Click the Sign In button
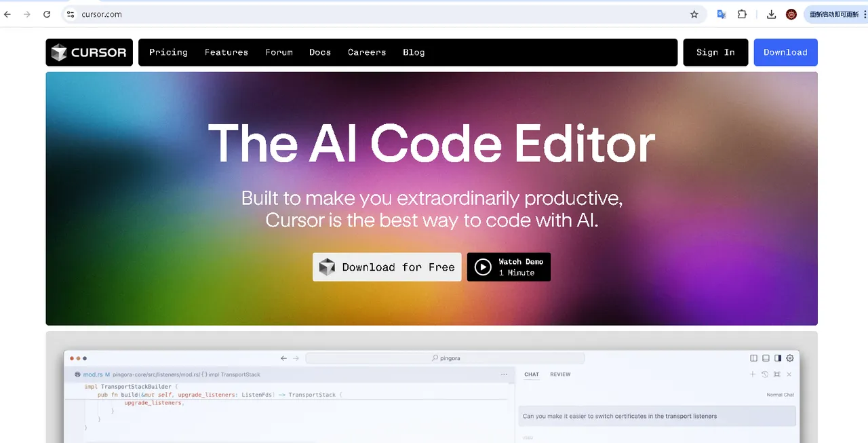868x443 pixels. pos(715,52)
